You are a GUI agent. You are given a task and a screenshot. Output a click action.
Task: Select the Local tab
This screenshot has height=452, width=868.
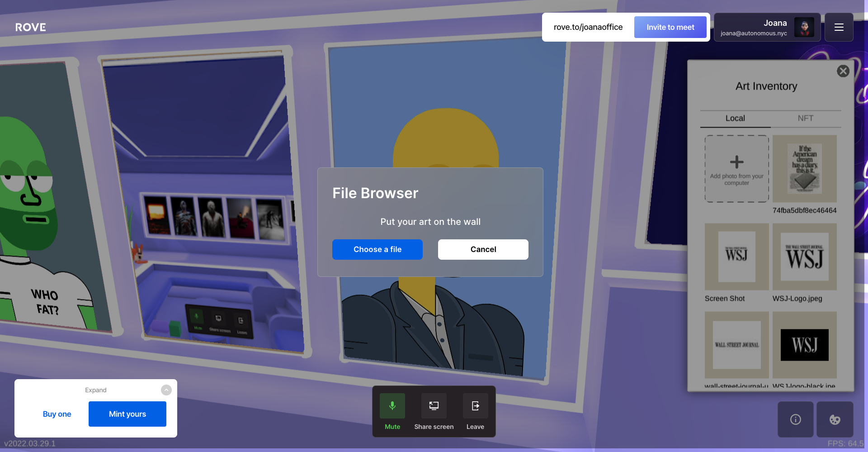(x=735, y=119)
